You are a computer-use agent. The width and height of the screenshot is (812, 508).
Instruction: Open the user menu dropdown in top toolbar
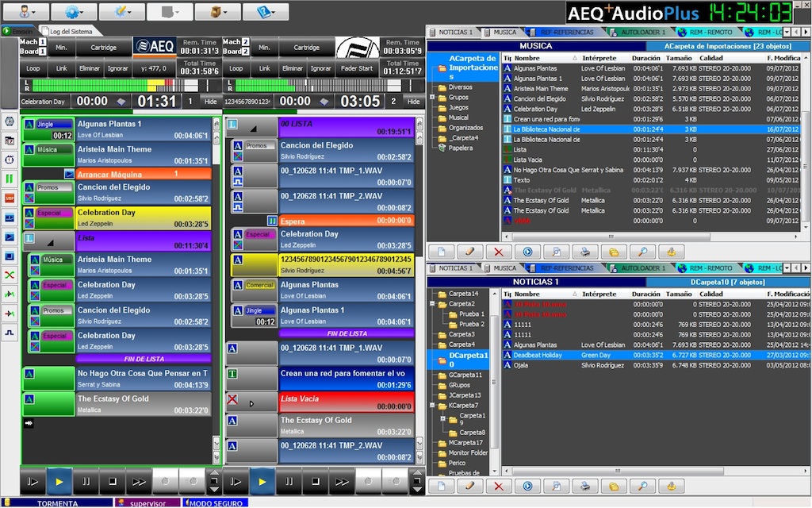(26, 11)
